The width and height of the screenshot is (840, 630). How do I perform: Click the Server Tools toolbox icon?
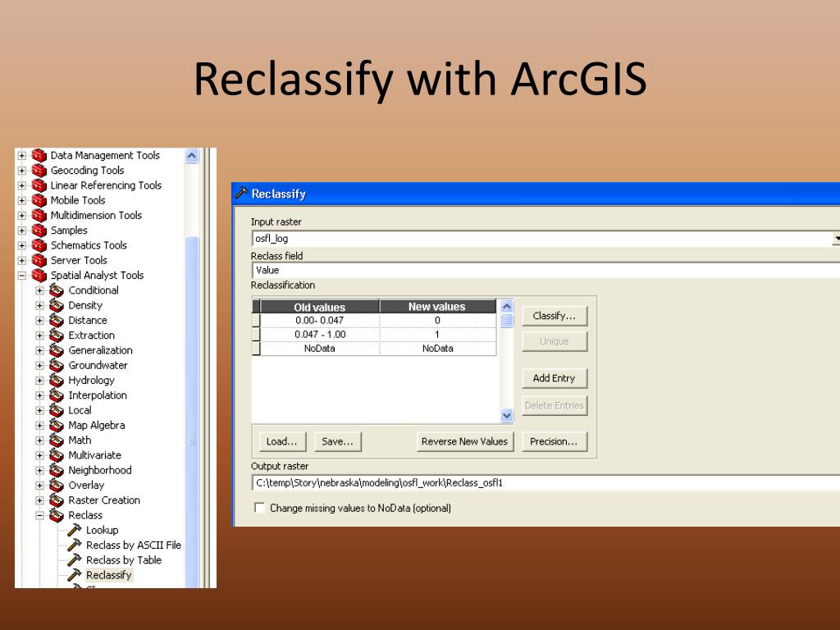(39, 260)
